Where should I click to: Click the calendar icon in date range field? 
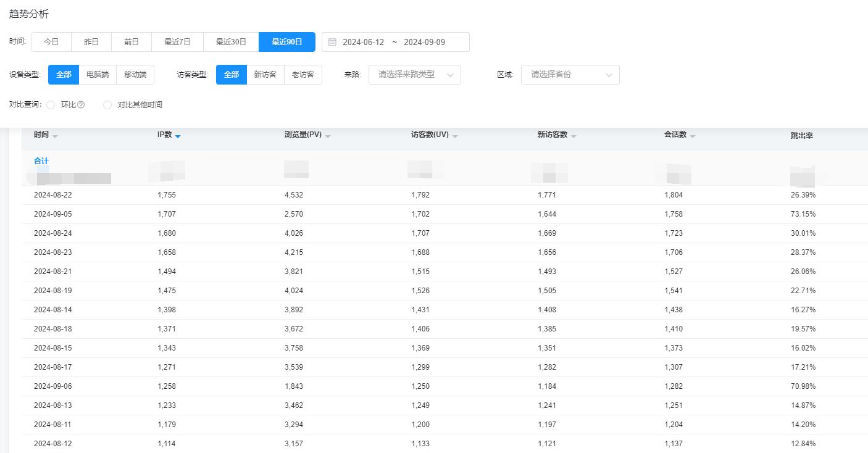332,42
